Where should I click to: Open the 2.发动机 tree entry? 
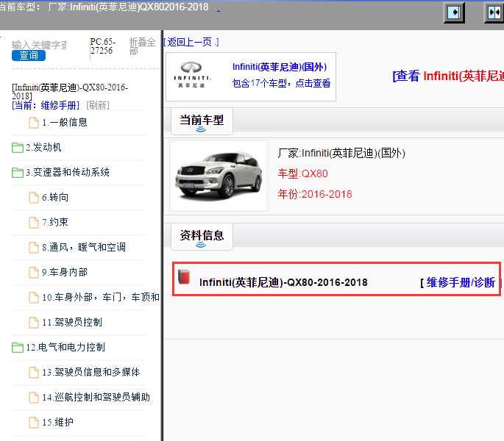point(43,148)
